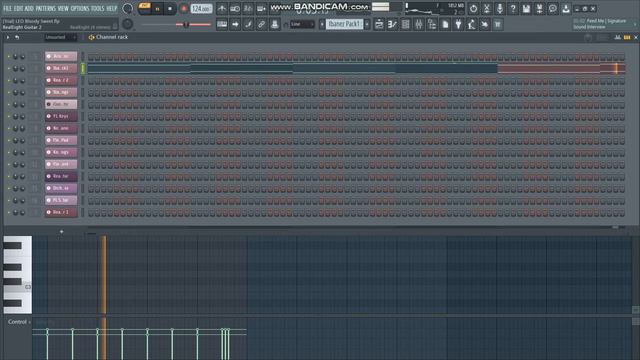The height and width of the screenshot is (360, 640).
Task: Click the speech bubble icon
Action: (x=553, y=8)
